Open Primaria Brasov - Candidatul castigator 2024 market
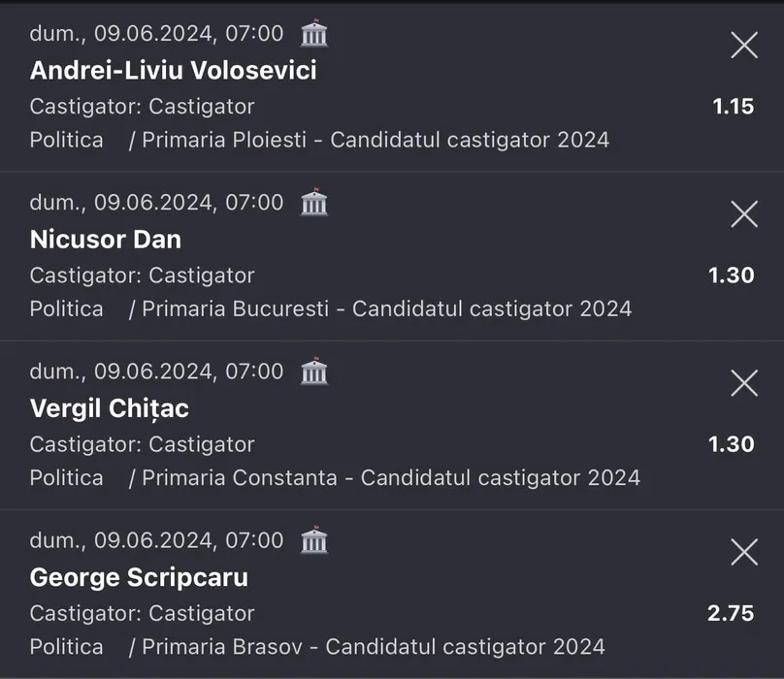This screenshot has height=679, width=784. [373, 646]
